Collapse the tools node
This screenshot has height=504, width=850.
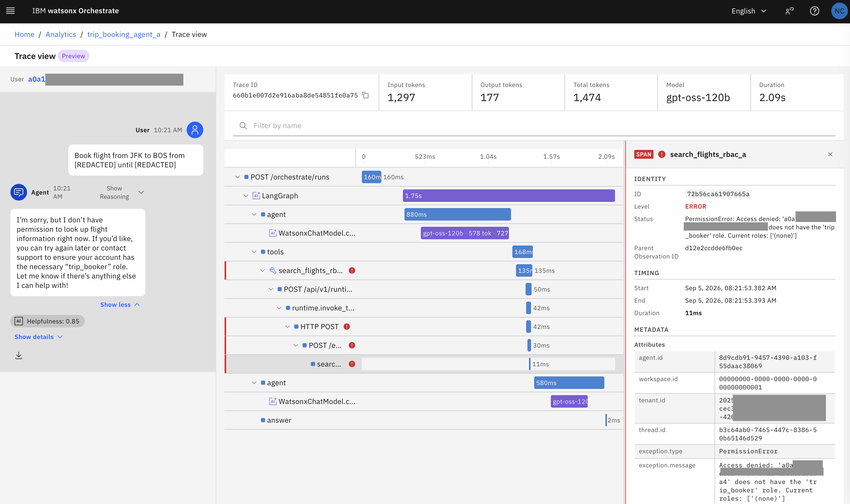tap(254, 252)
